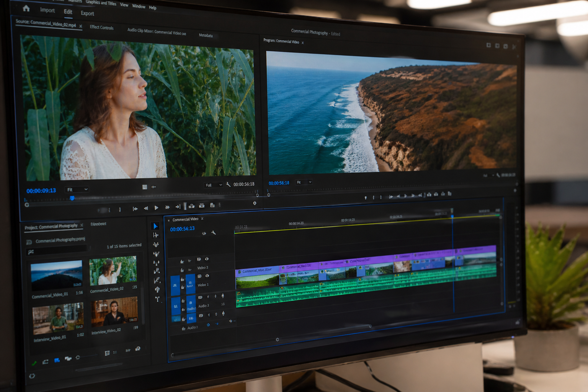Switch to Audio Clip Mixer tab
588x392 pixels.
pos(157,31)
